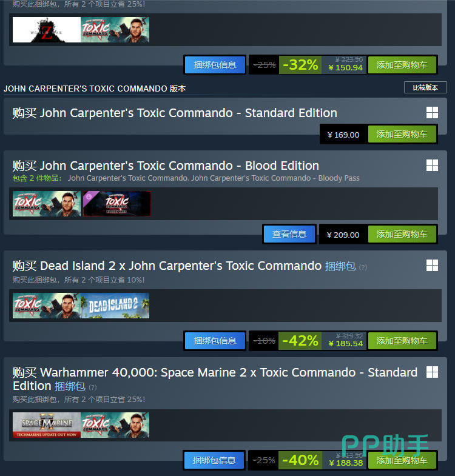The width and height of the screenshot is (455, 476).
Task: Click question mark next to Dead Island bundle title
Action: point(363,267)
